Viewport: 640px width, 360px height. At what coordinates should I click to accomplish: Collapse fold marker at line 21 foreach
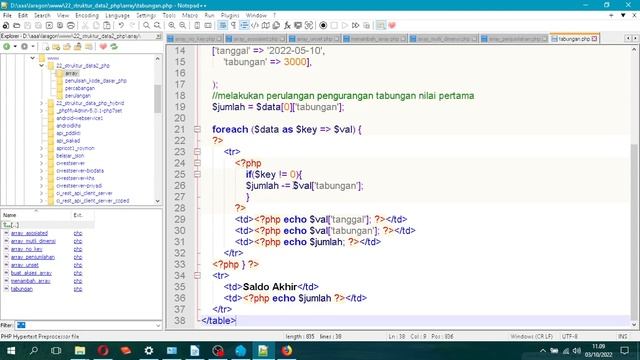tap(197, 129)
